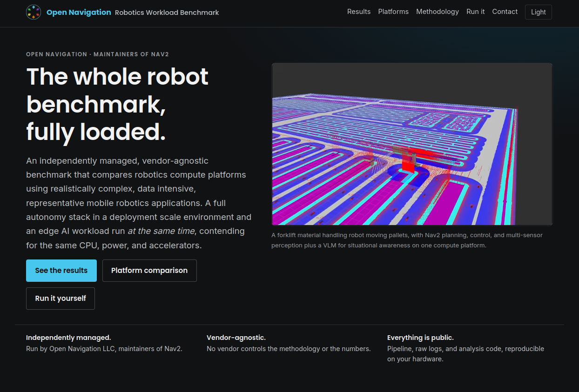Go to Results nav item
Screen dimensions: 579x392
[359, 12]
